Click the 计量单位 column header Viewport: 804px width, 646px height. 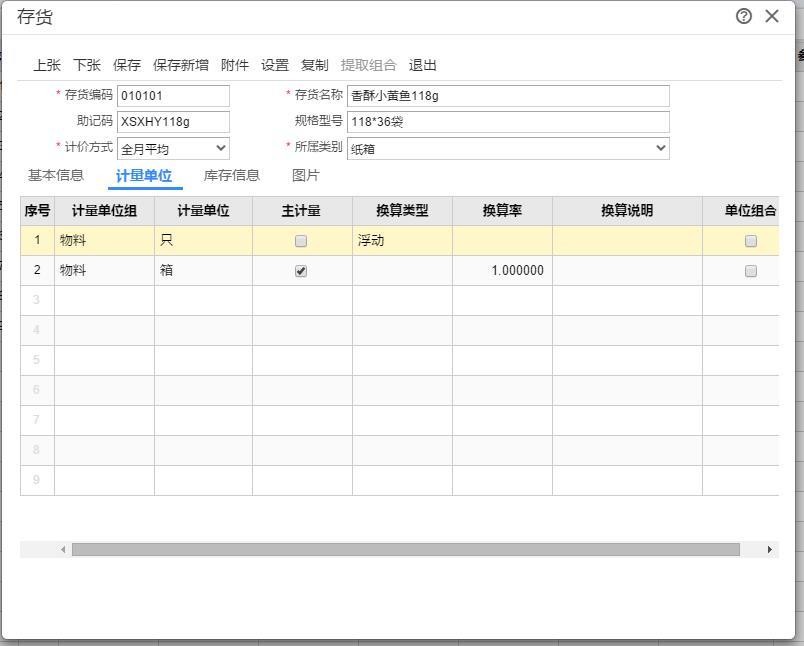click(x=204, y=211)
